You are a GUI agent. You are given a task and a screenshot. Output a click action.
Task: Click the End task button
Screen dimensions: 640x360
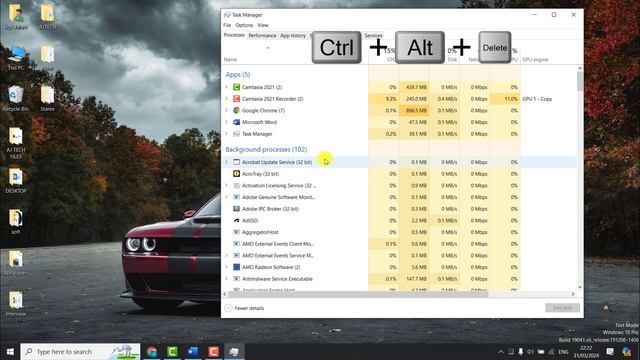[x=562, y=308]
